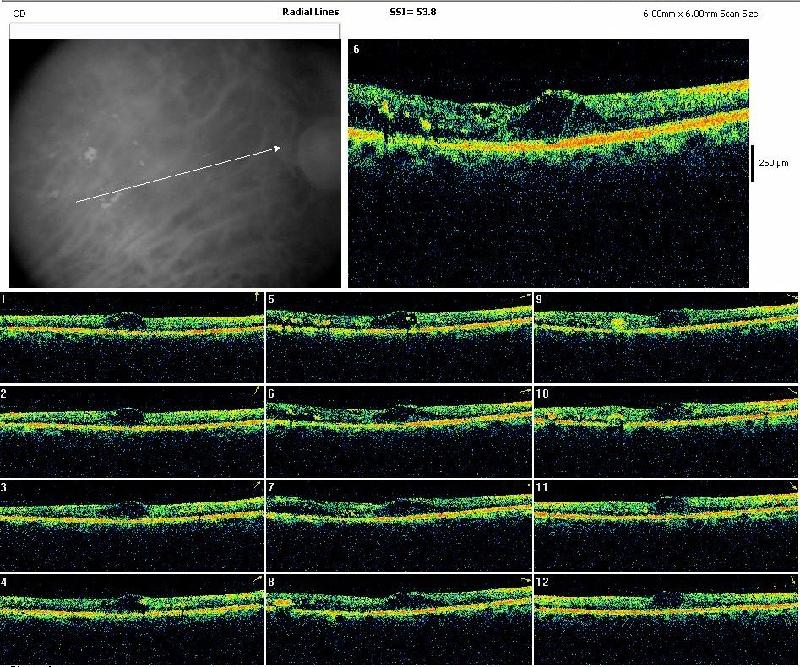Screen dimensions: 800x667
Task: Click the Radial Lines heading
Action: tap(311, 13)
